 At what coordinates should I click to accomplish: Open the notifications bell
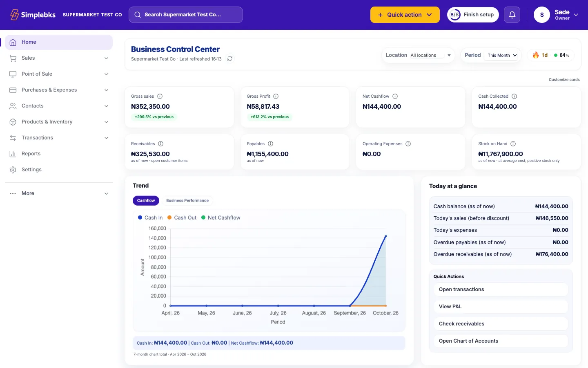(512, 15)
